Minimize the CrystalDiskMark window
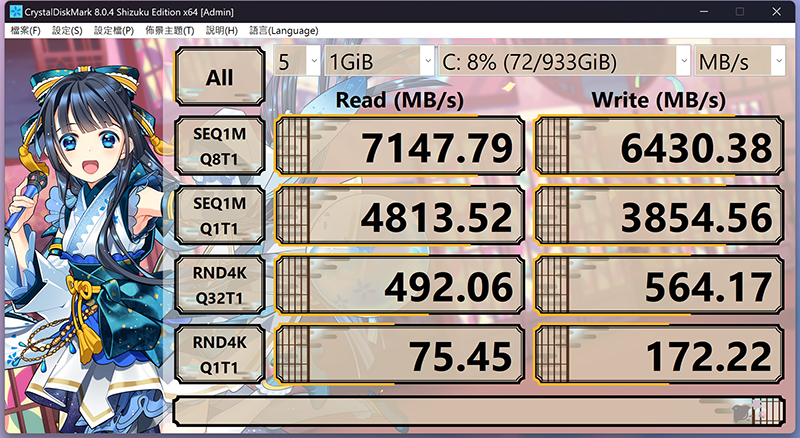The width and height of the screenshot is (800, 438). click(x=704, y=11)
